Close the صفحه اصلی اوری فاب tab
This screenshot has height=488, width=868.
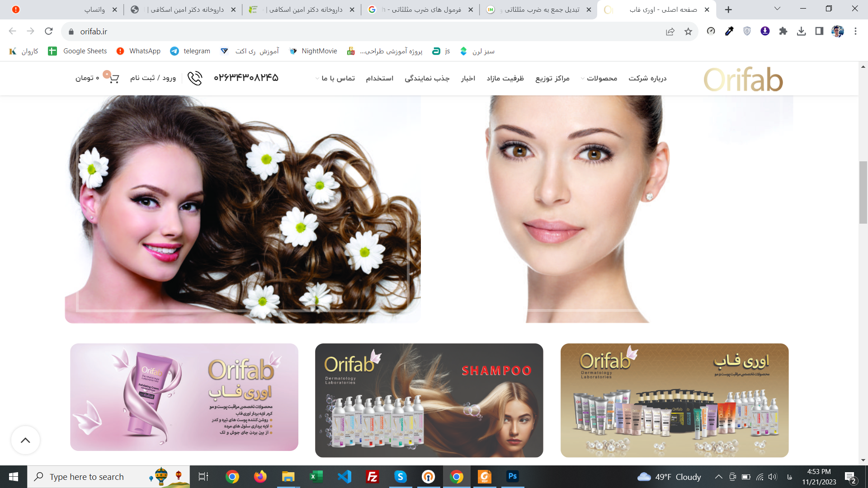(x=707, y=9)
